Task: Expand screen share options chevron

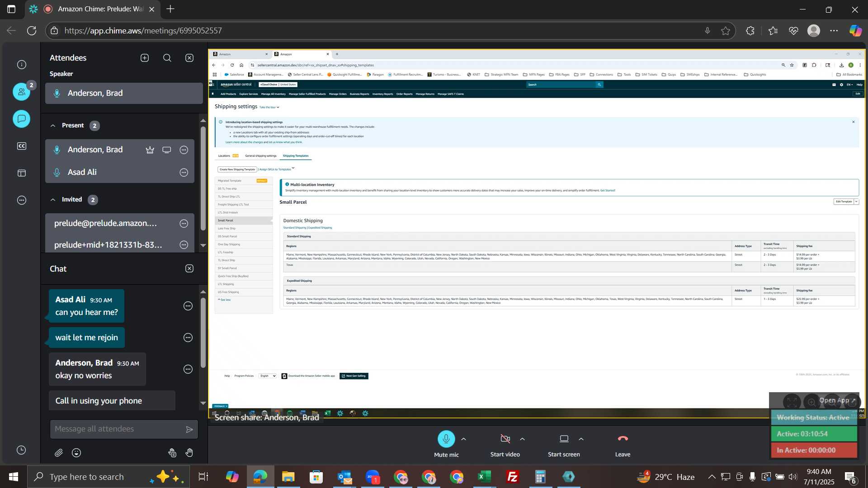Action: (581, 439)
